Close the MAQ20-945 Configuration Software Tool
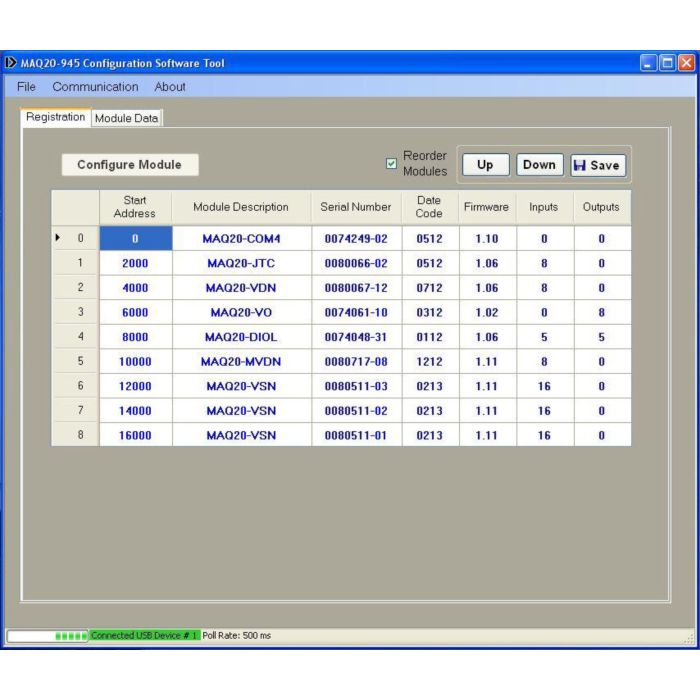The height and width of the screenshot is (700, 700). tap(687, 63)
